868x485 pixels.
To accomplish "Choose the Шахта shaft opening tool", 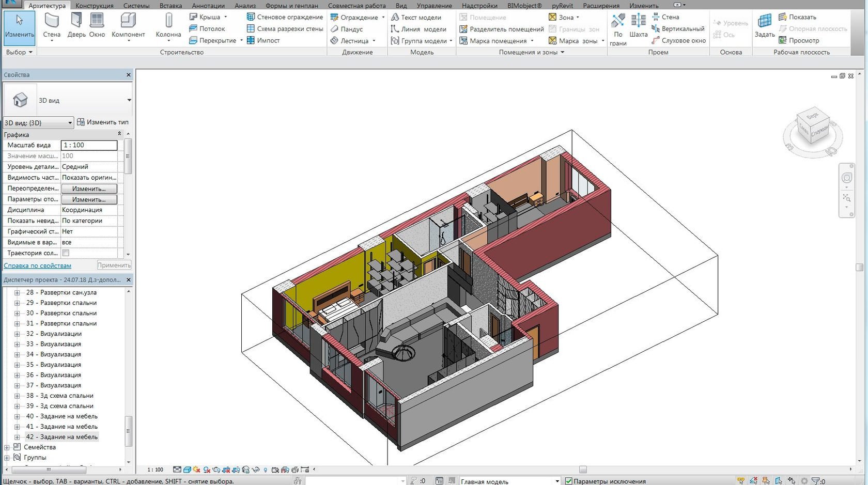I will 639,26.
